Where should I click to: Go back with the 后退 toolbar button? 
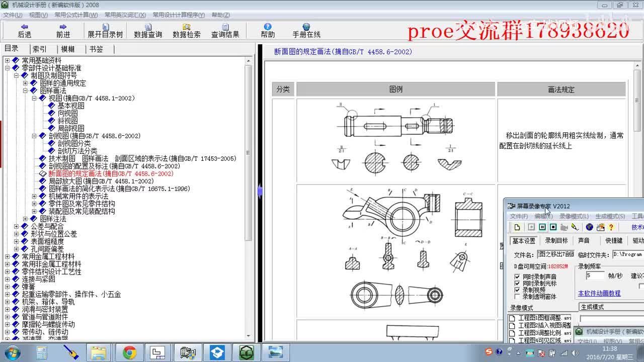tap(24, 31)
